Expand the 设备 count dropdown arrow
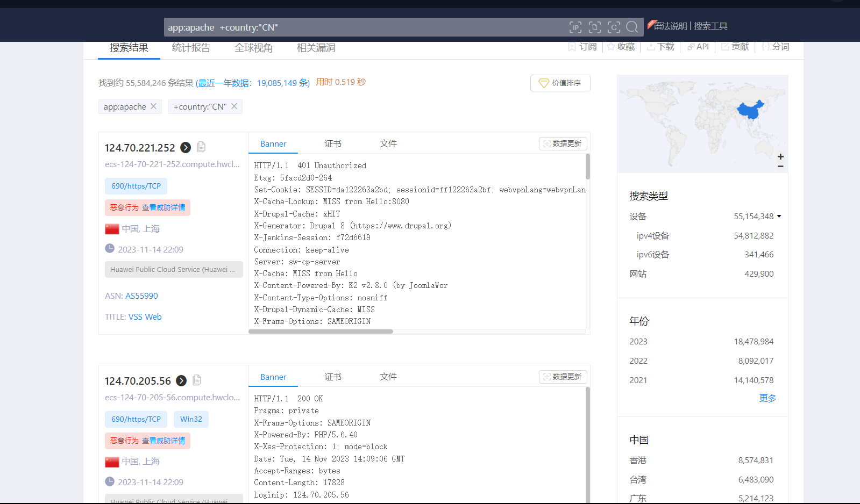This screenshot has height=504, width=860. click(779, 217)
